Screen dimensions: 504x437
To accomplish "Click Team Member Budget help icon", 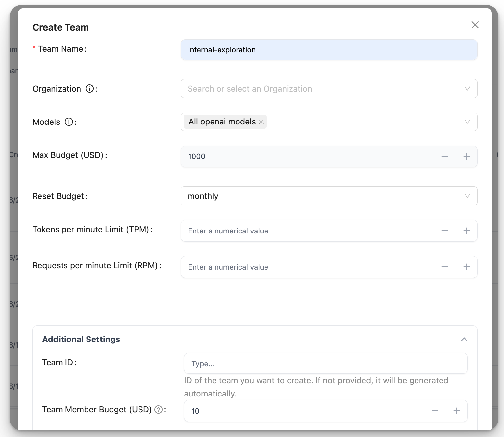I will (159, 409).
